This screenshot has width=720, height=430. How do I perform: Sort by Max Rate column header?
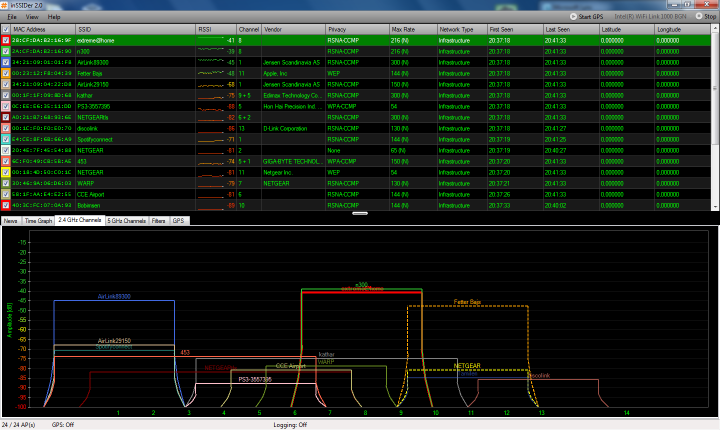tap(413, 29)
